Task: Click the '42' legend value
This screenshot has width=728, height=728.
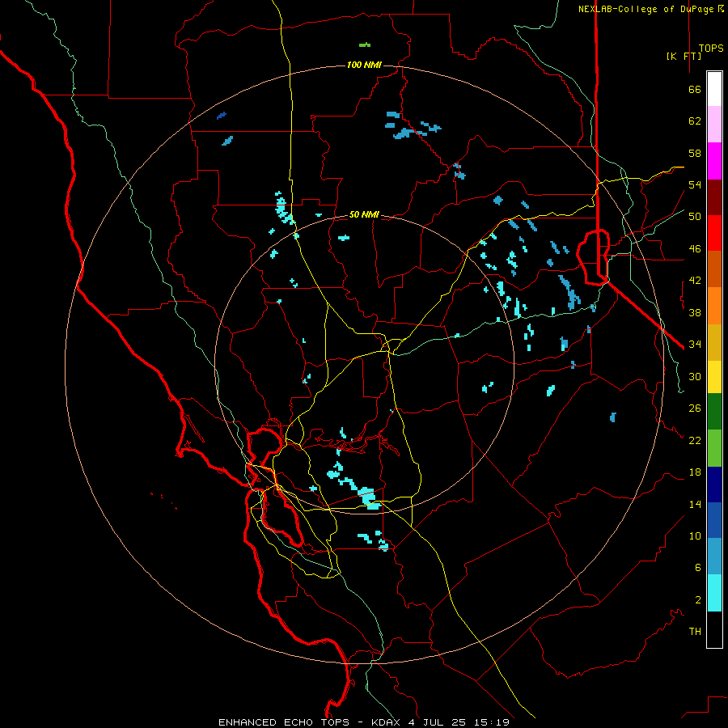Action: pos(695,280)
